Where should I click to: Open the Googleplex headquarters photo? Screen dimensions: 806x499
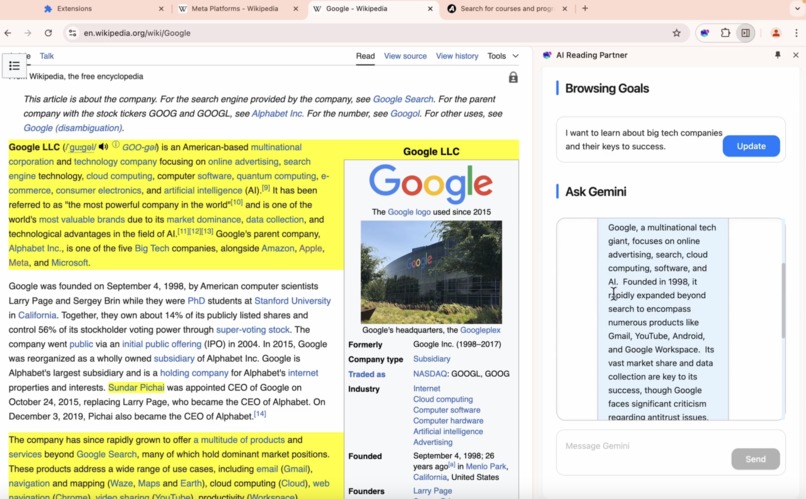tap(431, 272)
